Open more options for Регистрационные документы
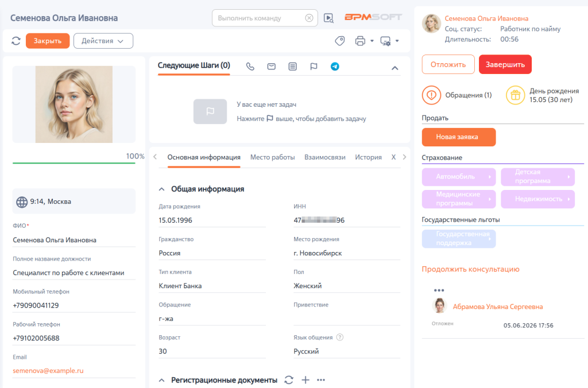This screenshot has width=588, height=388. pyautogui.click(x=321, y=380)
